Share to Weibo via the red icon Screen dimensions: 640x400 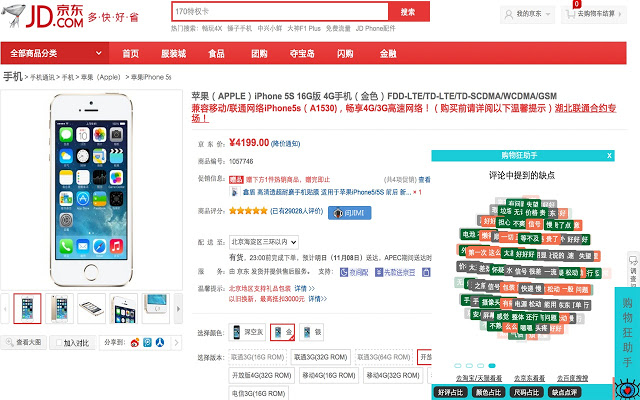pyautogui.click(x=135, y=342)
